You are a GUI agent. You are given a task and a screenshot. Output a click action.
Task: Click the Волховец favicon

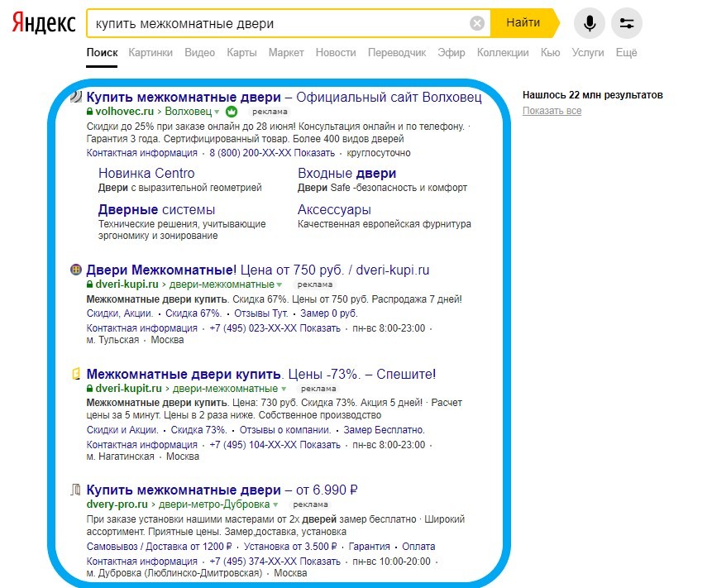pos(76,97)
